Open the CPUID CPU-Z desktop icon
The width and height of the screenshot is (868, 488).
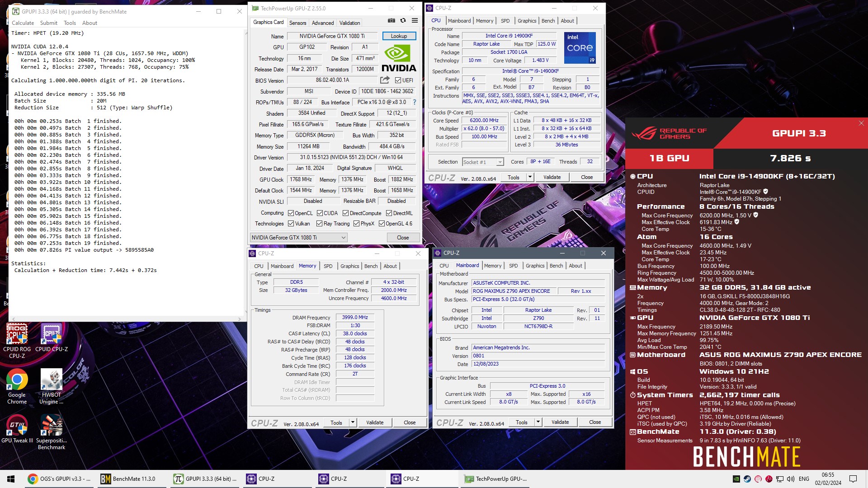(52, 338)
